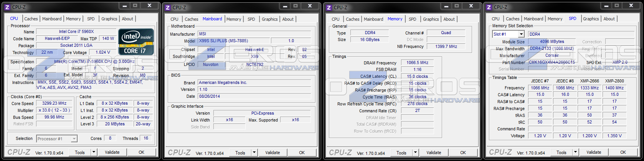
Task: Click the Intel Core i7 logo badge
Action: (136, 42)
